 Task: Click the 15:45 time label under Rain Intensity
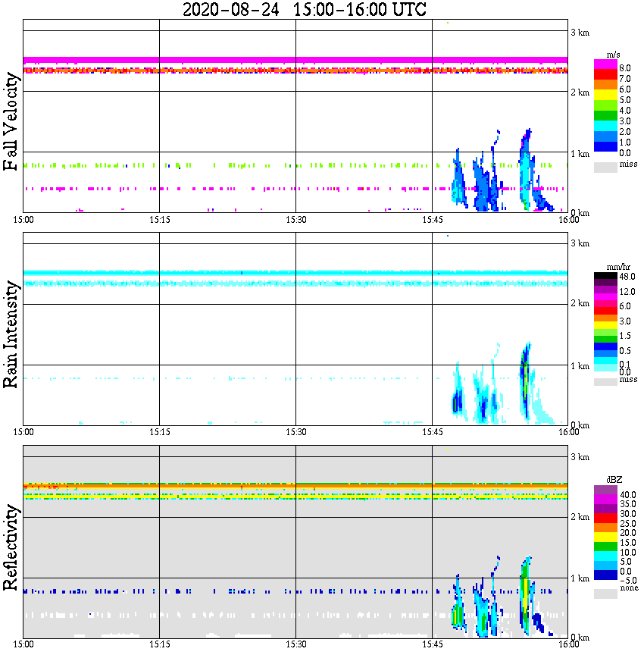click(x=433, y=433)
